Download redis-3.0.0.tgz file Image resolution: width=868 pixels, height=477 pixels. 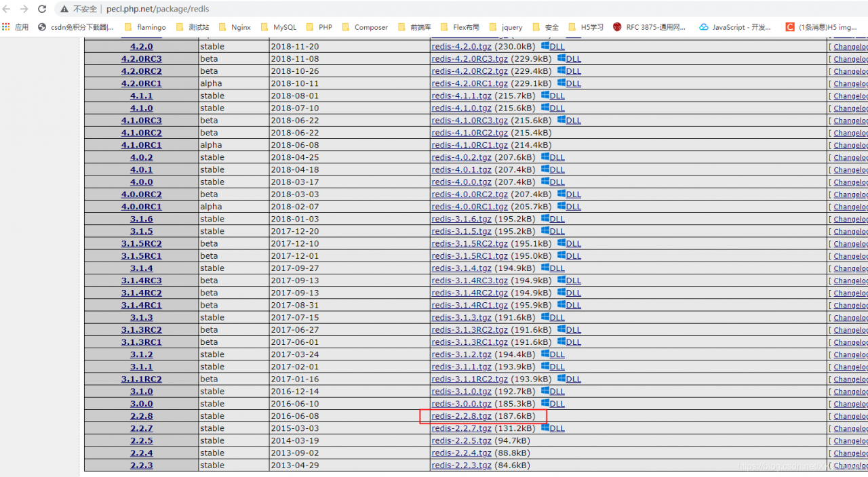coord(461,404)
